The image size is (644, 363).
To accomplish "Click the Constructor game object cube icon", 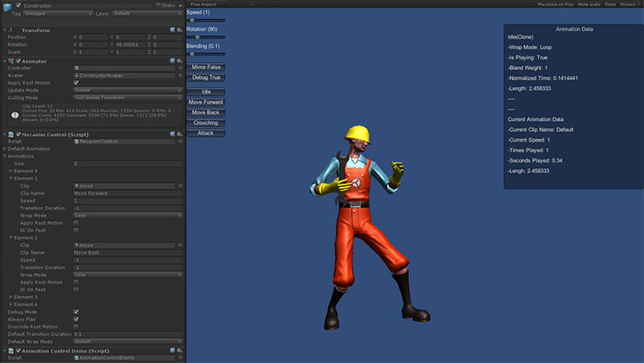I will pyautogui.click(x=7, y=6).
